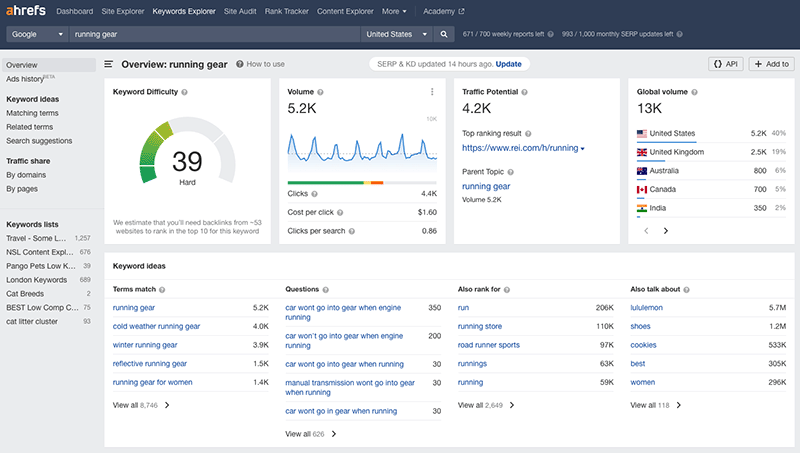Toggle the sidebar hamburger menu icon

(108, 64)
